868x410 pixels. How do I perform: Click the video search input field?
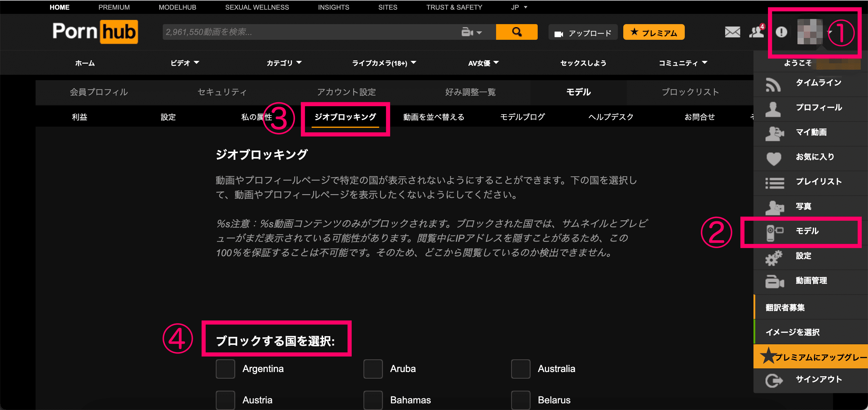[x=310, y=32]
